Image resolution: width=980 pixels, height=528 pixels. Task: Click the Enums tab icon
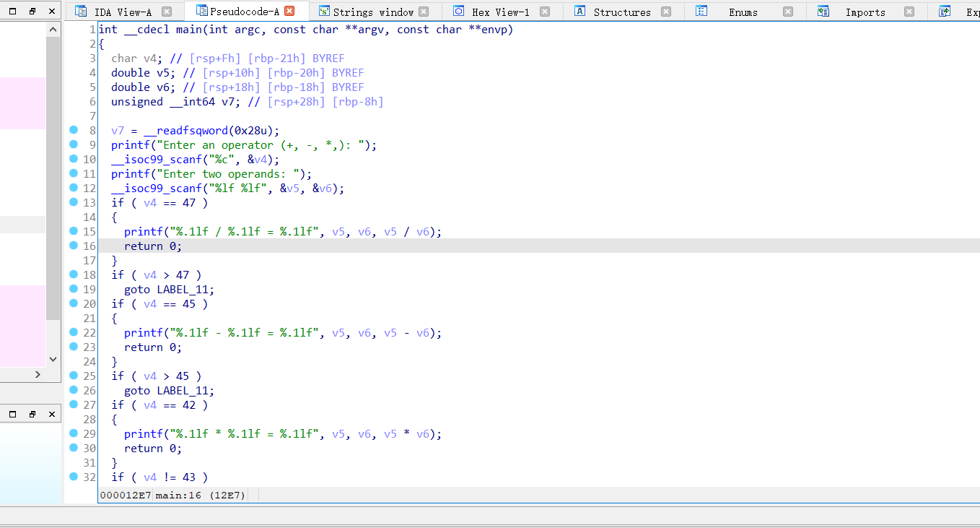(x=701, y=12)
